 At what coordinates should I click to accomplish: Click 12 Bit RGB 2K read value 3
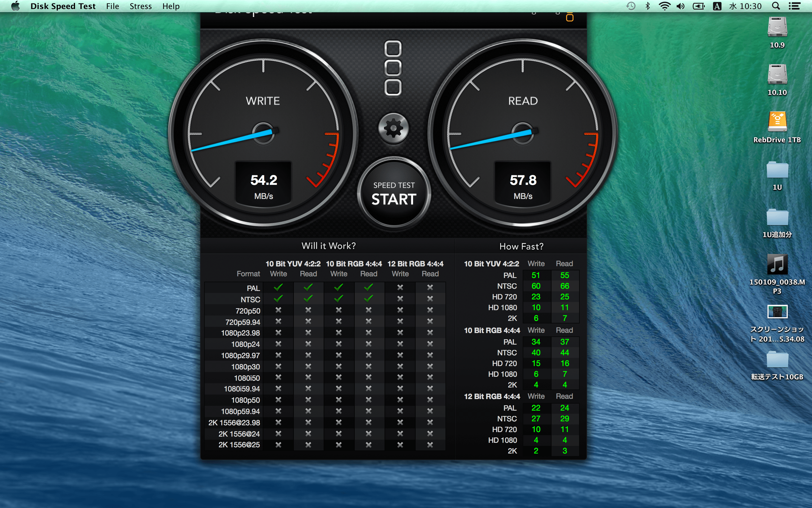coord(565,451)
